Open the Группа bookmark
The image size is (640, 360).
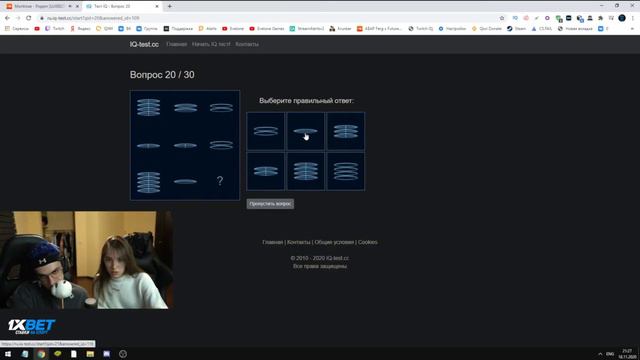tap(147, 29)
